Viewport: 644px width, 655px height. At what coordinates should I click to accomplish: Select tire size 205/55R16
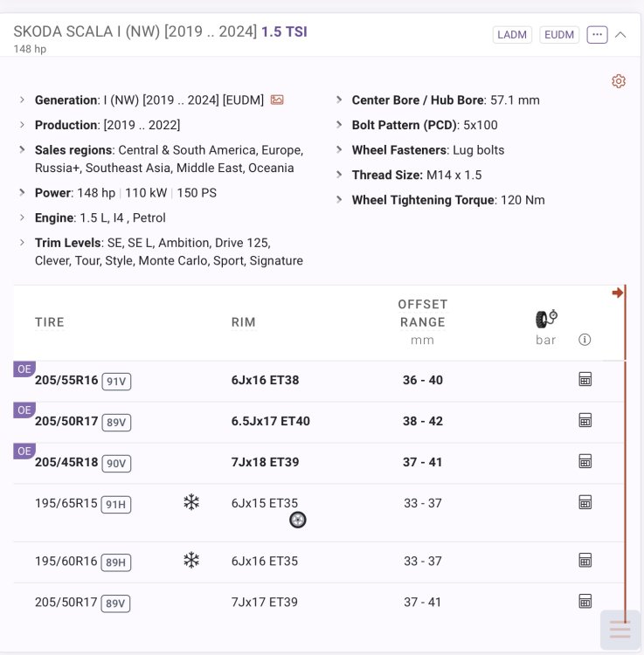[66, 380]
